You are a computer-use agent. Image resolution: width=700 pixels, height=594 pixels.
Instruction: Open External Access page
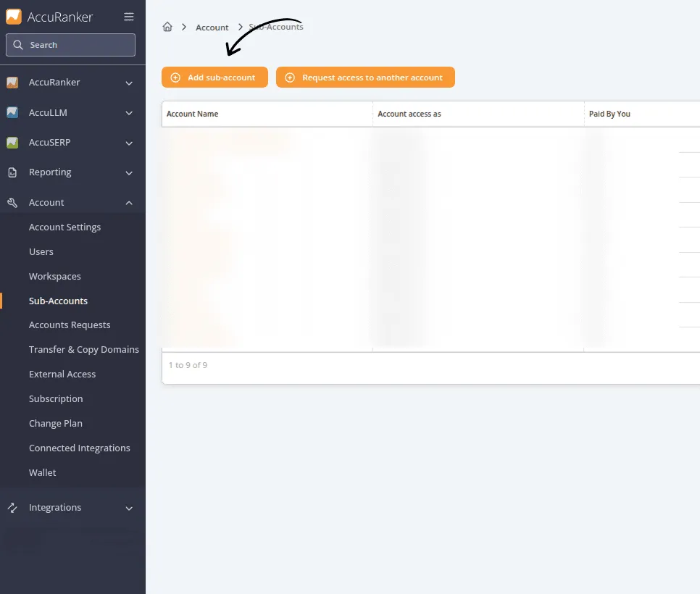(62, 374)
